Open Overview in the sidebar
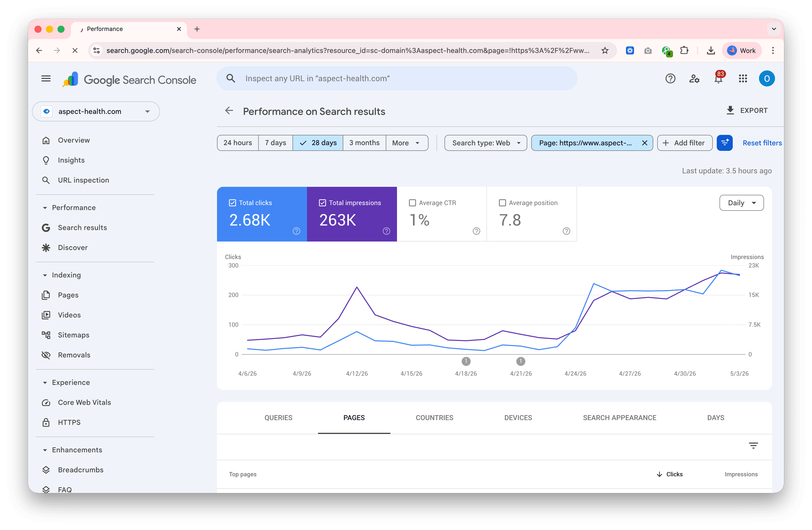812x530 pixels. (x=74, y=140)
